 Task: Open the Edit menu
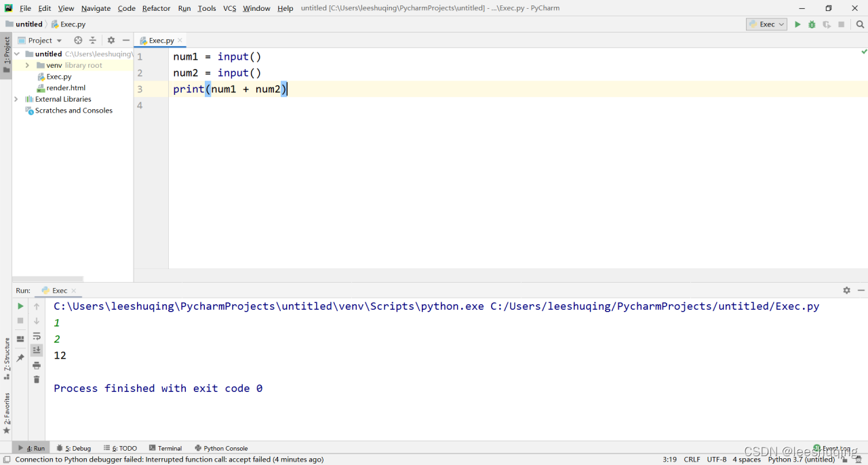click(x=45, y=8)
